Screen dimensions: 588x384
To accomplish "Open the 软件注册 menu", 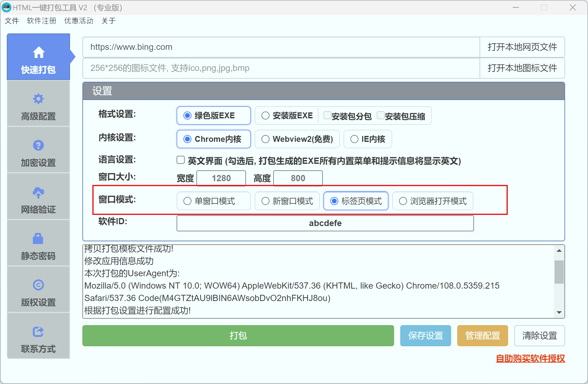I will (41, 21).
